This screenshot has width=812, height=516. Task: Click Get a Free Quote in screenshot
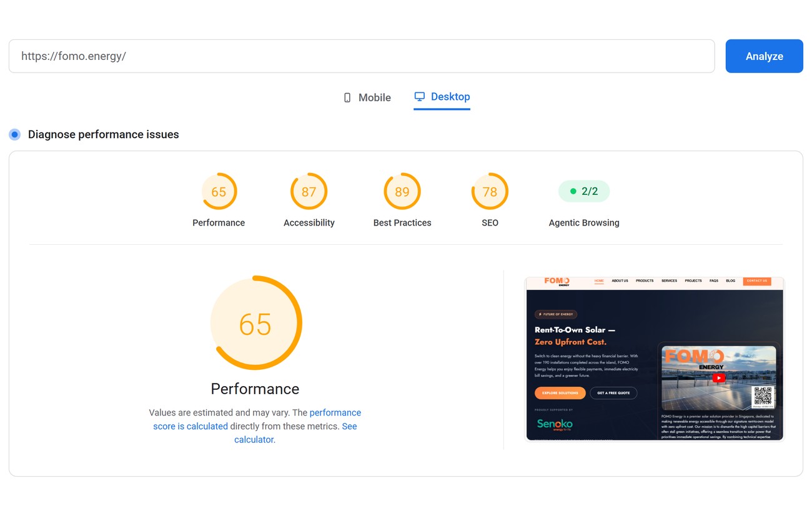[x=613, y=393]
